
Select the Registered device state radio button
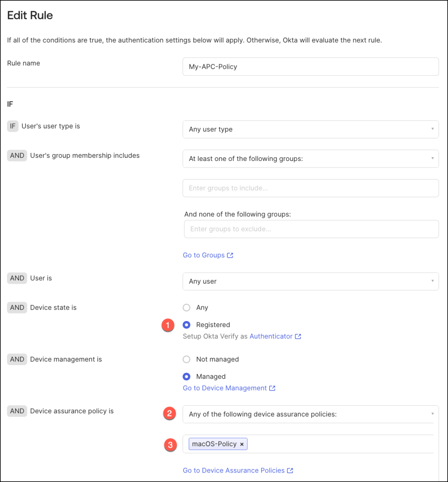pyautogui.click(x=187, y=325)
